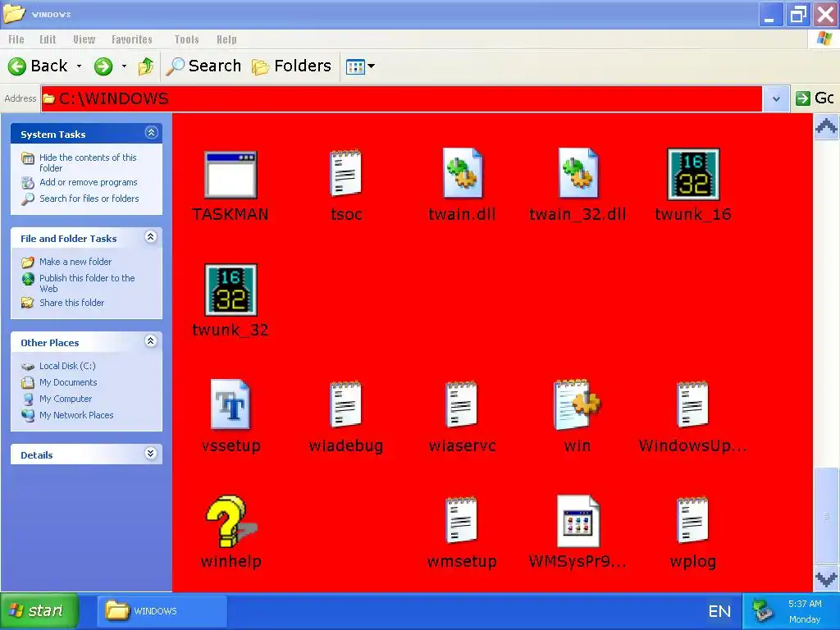Select the tsoc text file icon
The image size is (840, 630).
[345, 173]
